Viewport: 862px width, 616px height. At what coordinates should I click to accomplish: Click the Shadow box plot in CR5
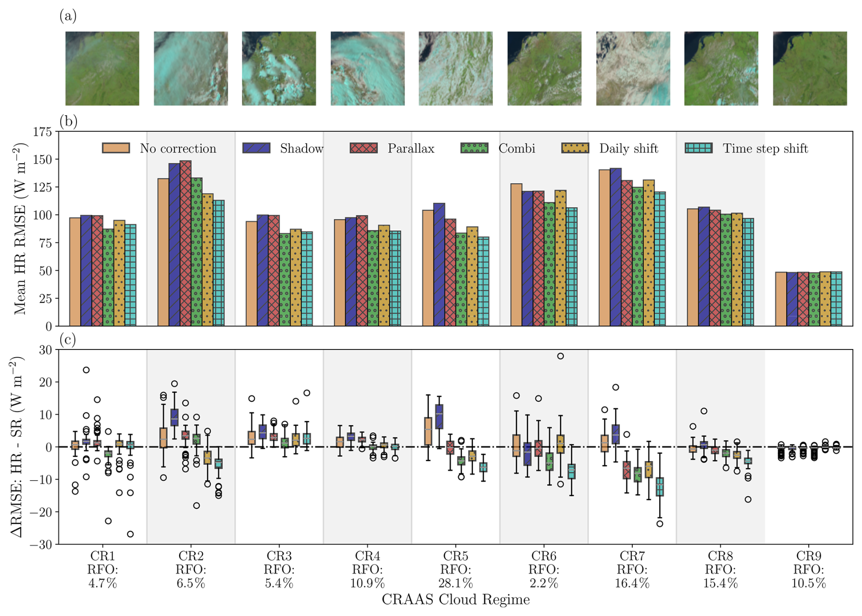click(x=439, y=416)
